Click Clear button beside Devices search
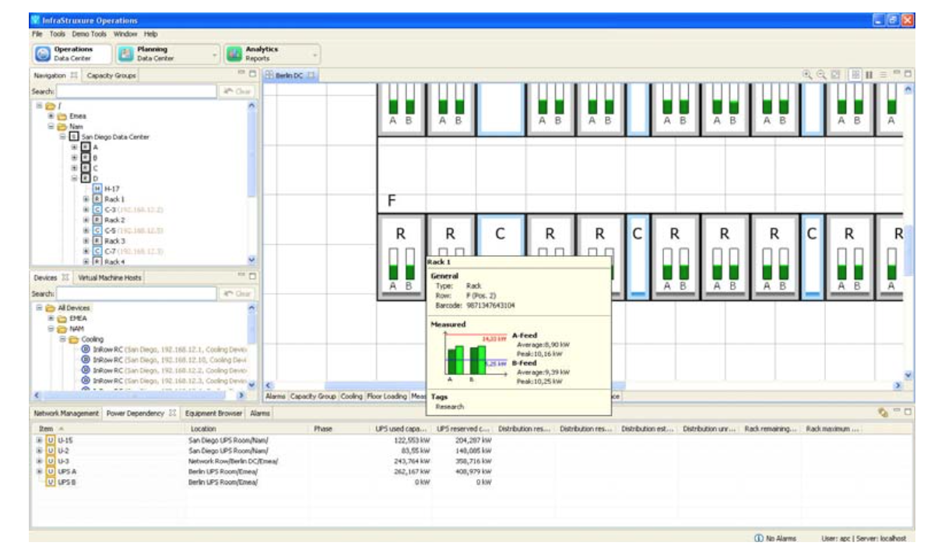The image size is (945, 560). click(x=237, y=294)
